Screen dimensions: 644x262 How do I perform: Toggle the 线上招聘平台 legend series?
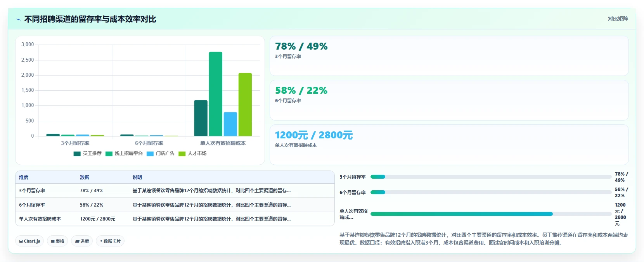click(x=124, y=153)
